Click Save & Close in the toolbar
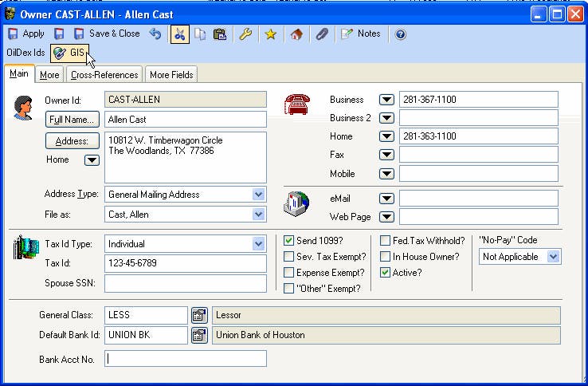 [107, 33]
